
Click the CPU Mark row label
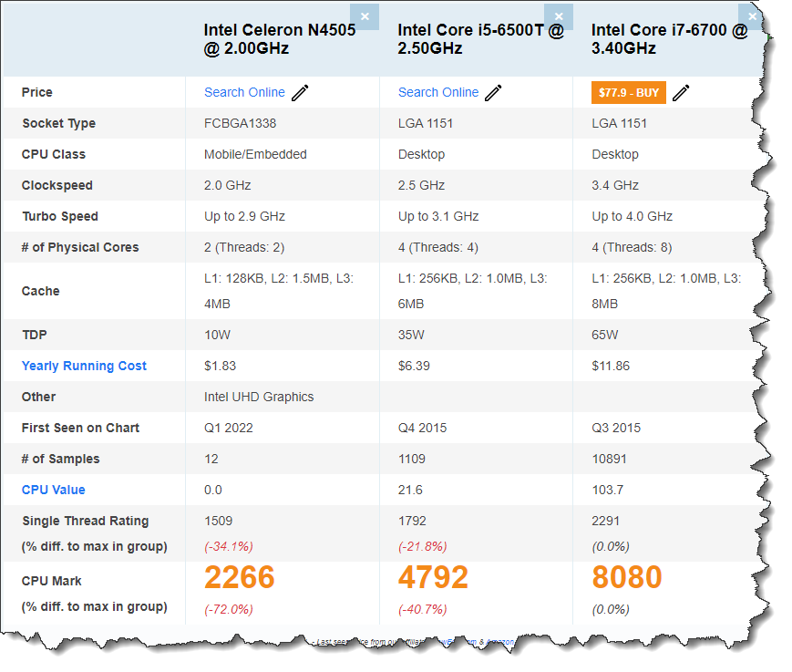tap(52, 581)
